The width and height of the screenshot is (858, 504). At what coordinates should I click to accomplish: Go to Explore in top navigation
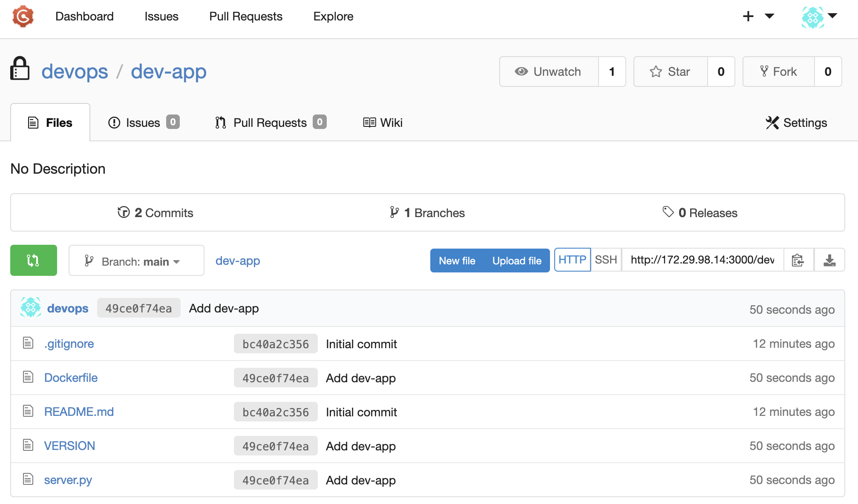tap(333, 16)
